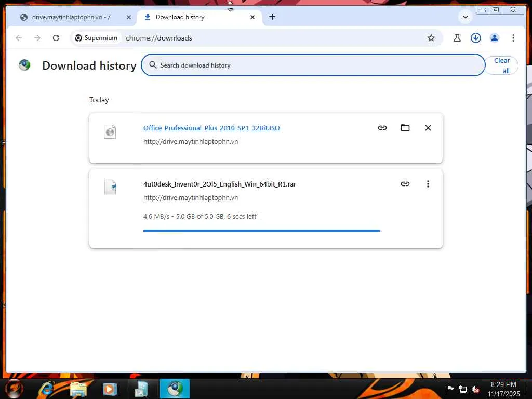Reload the downloads page
Viewport: 532px width, 399px height.
click(x=56, y=38)
